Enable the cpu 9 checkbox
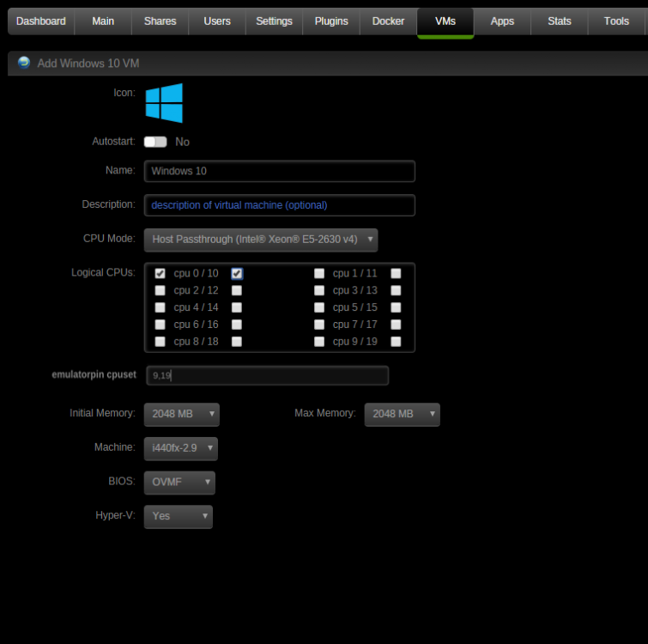Screen dimensions: 648x644 tap(319, 342)
